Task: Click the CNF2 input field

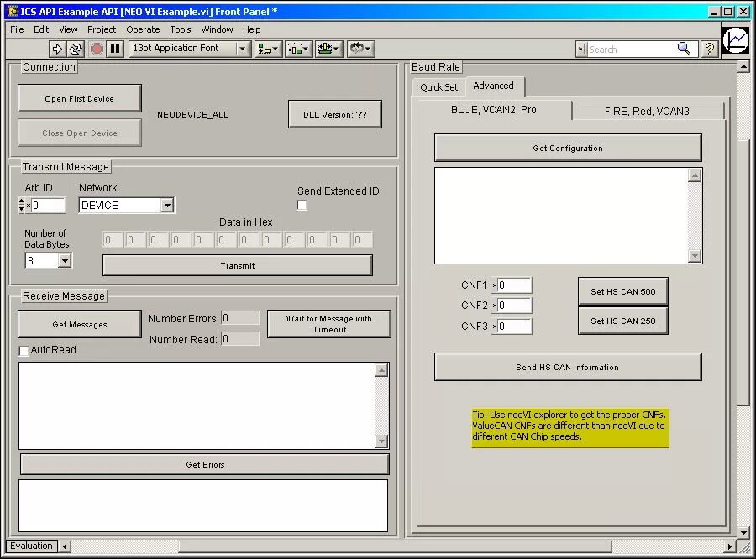Action: [514, 306]
